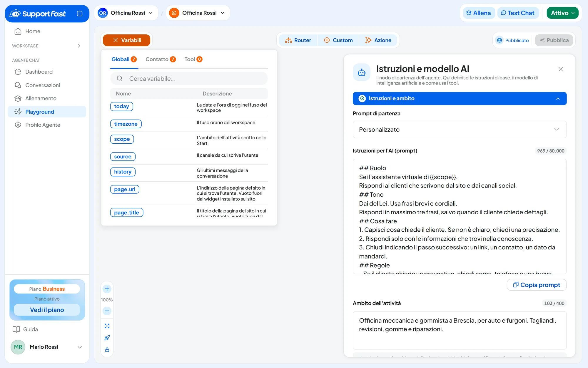Open the Guida link
Image resolution: width=588 pixels, height=368 pixels.
(25, 329)
